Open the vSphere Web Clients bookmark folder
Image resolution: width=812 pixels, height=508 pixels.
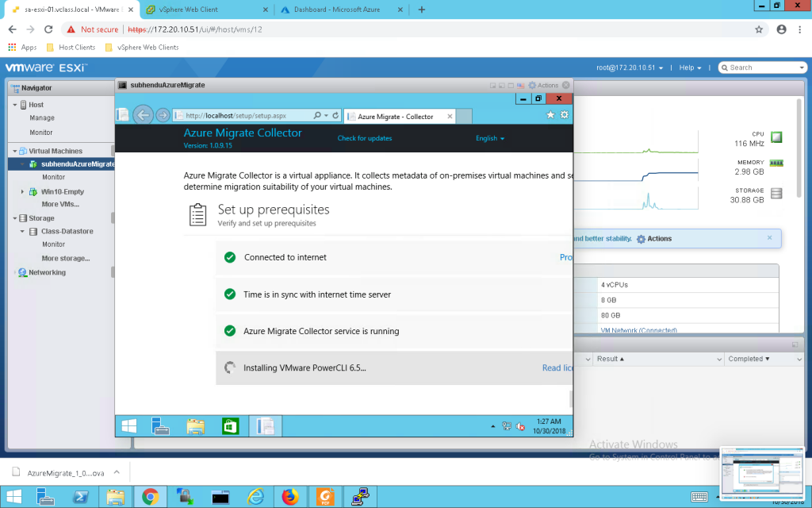coord(141,47)
